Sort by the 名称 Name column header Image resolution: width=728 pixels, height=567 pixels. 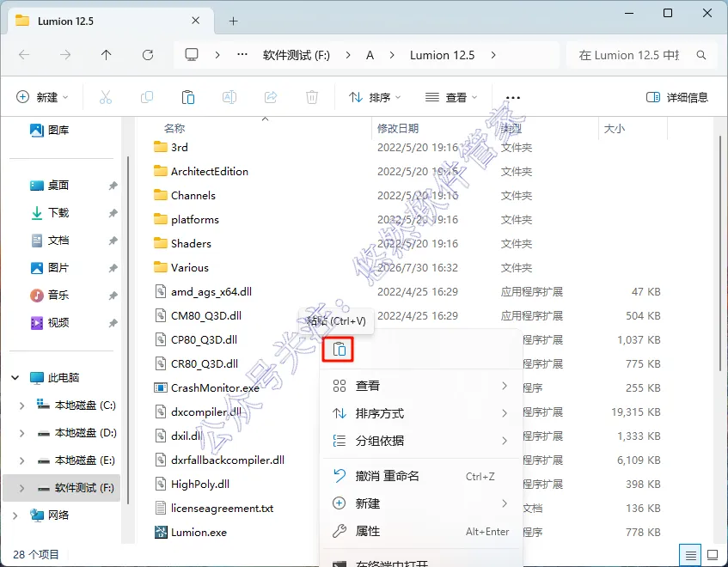click(174, 129)
